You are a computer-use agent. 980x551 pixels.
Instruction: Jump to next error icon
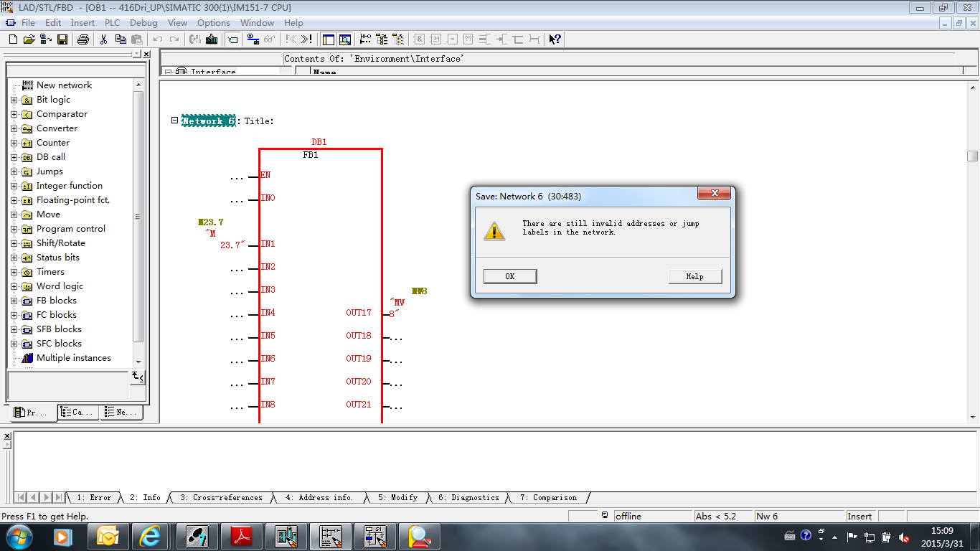pyautogui.click(x=306, y=39)
